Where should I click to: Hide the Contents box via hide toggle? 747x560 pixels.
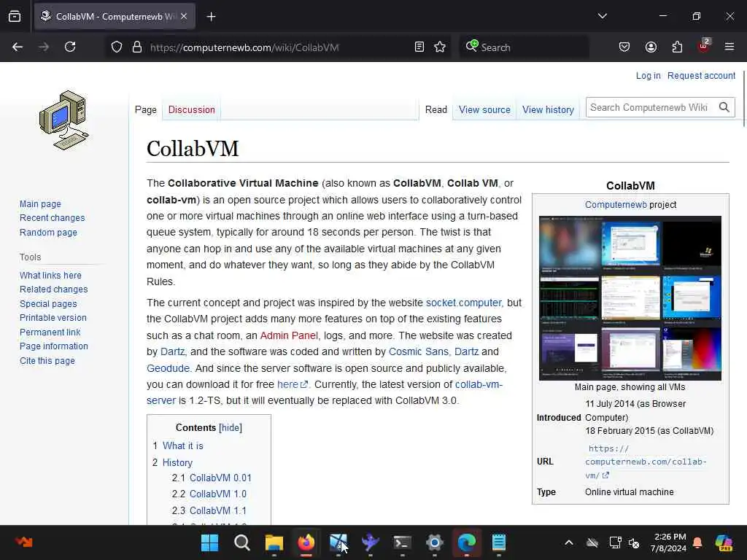coord(230,427)
